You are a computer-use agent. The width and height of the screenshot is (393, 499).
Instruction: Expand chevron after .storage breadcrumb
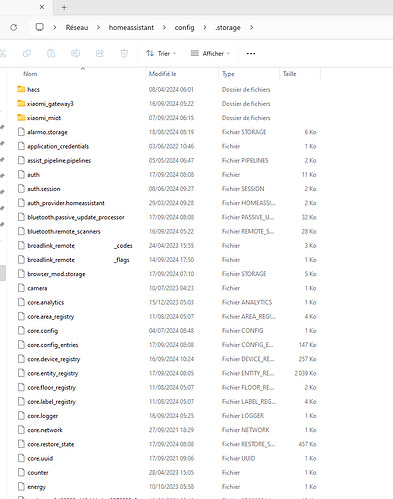pos(251,27)
